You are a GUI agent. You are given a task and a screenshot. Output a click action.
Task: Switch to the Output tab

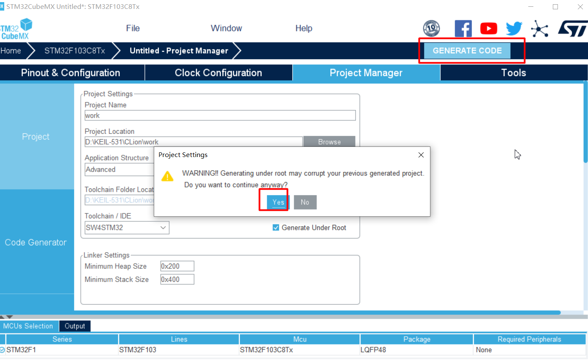point(75,326)
